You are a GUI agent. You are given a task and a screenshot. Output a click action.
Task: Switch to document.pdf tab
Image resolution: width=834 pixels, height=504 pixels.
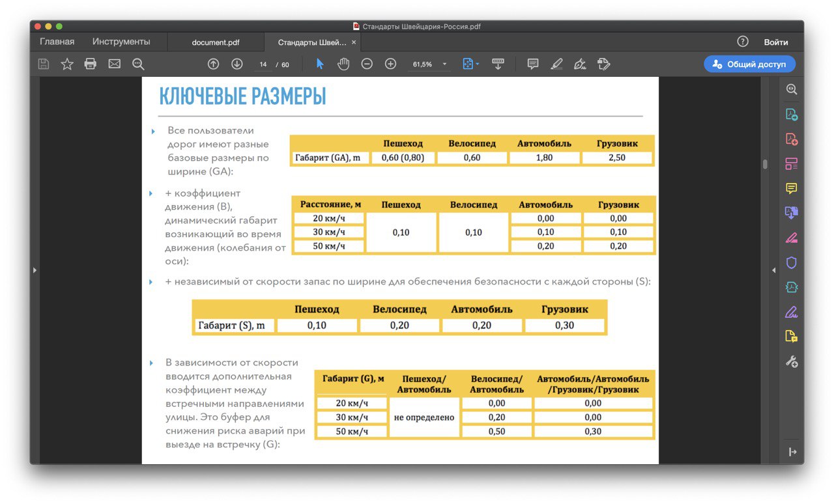[216, 42]
